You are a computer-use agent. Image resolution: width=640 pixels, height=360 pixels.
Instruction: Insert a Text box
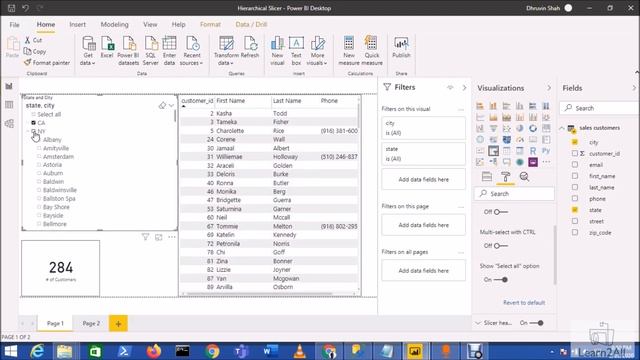(296, 51)
